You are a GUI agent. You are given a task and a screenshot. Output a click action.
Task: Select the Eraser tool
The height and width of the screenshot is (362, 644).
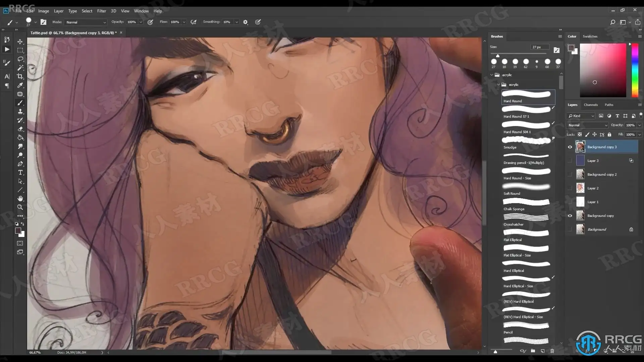(x=20, y=129)
